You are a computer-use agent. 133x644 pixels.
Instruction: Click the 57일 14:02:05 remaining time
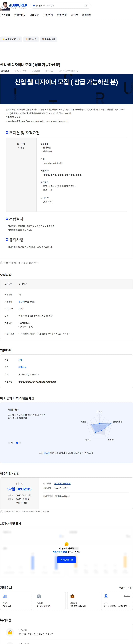pyautogui.click(x=19, y=489)
